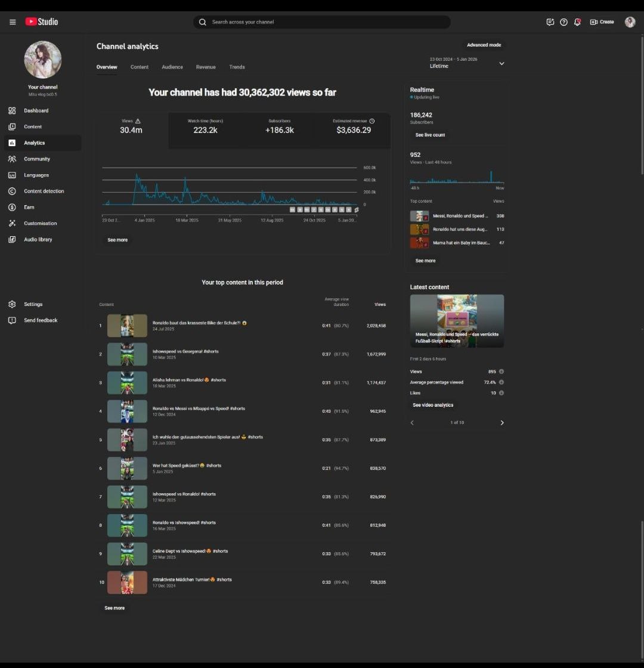Viewport: 644px width, 668px height.
Task: Go to next latest content item
Action: click(x=501, y=423)
